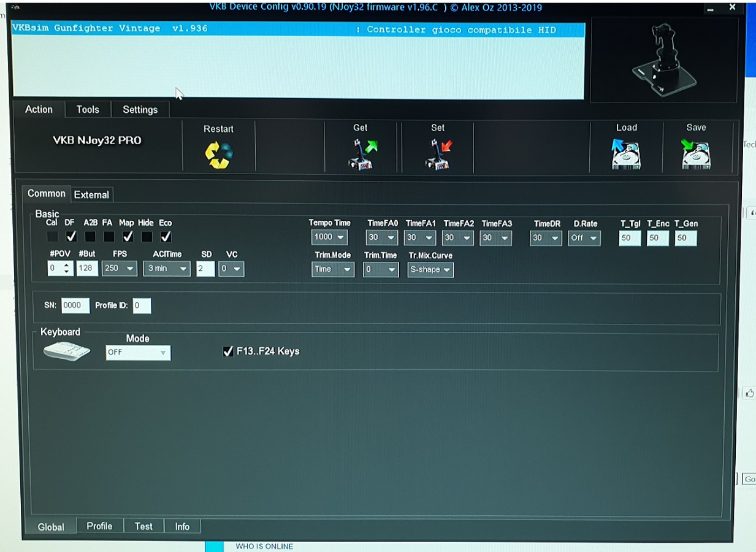756x552 pixels.
Task: Open the Test bottom tab
Action: click(x=143, y=526)
